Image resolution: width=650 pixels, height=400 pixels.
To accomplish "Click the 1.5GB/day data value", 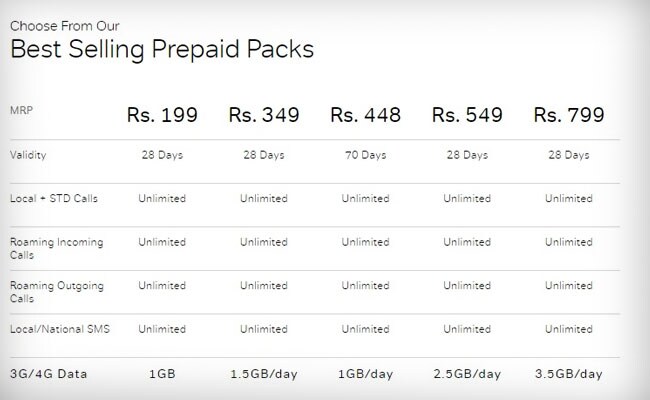I will [x=264, y=374].
